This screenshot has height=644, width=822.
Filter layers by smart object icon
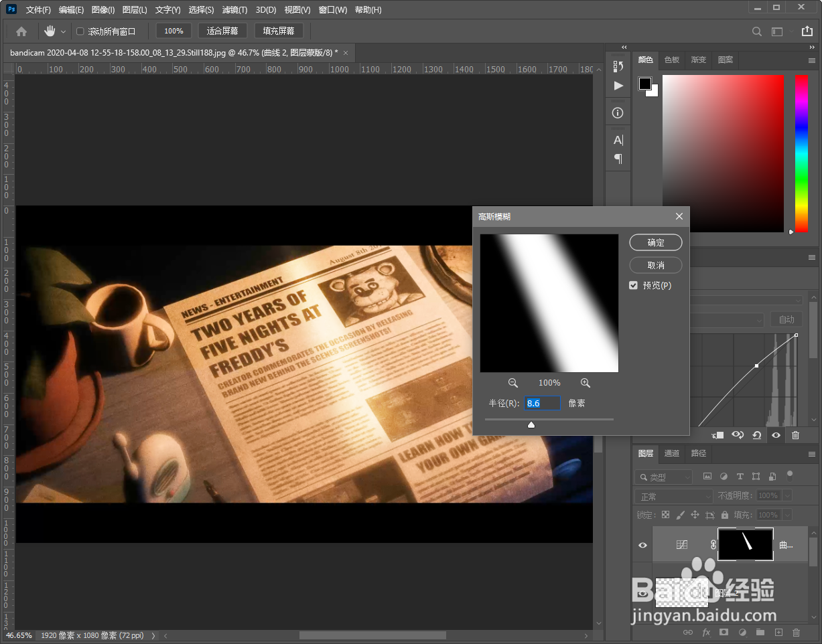[x=772, y=477]
